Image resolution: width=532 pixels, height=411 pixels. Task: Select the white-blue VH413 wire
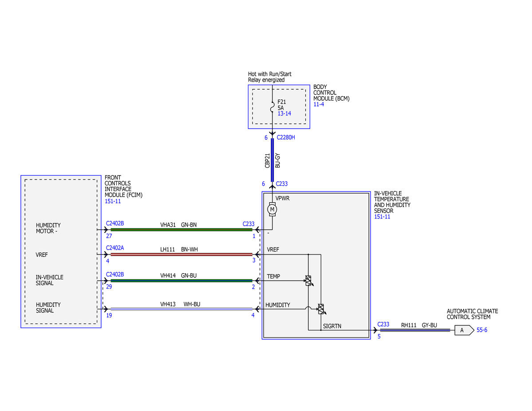click(181, 309)
